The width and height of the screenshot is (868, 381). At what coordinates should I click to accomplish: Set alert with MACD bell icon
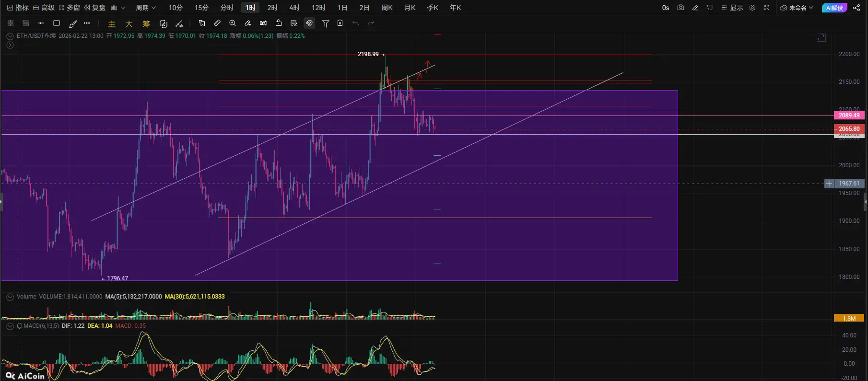pos(20,326)
